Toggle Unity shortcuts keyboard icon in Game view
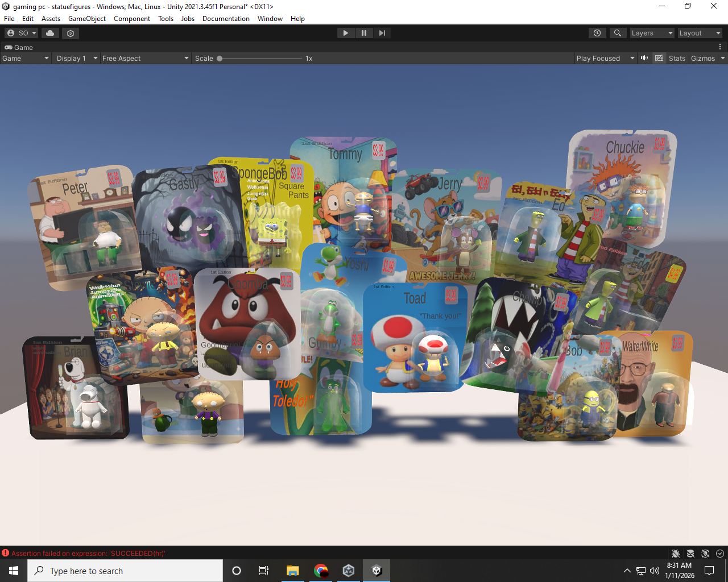 [659, 58]
